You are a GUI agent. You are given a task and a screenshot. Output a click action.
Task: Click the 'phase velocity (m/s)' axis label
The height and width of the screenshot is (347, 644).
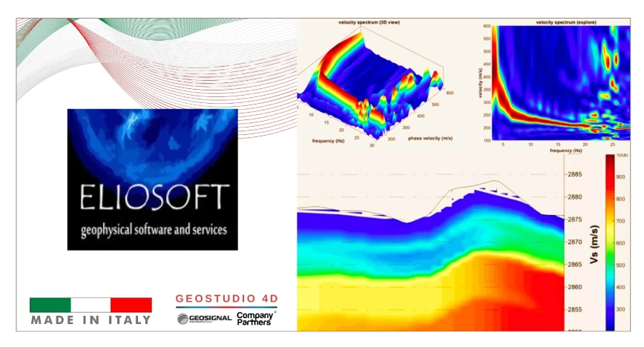pyautogui.click(x=430, y=139)
